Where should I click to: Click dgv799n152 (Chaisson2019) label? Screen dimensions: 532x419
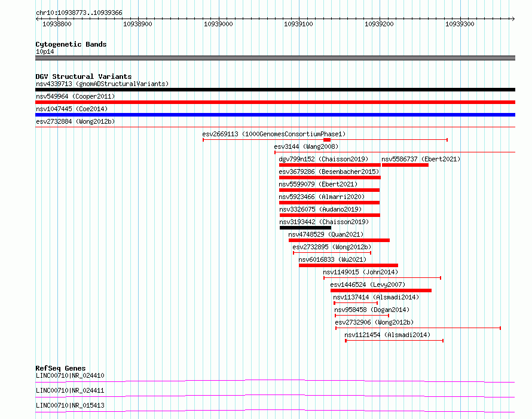pos(323,159)
